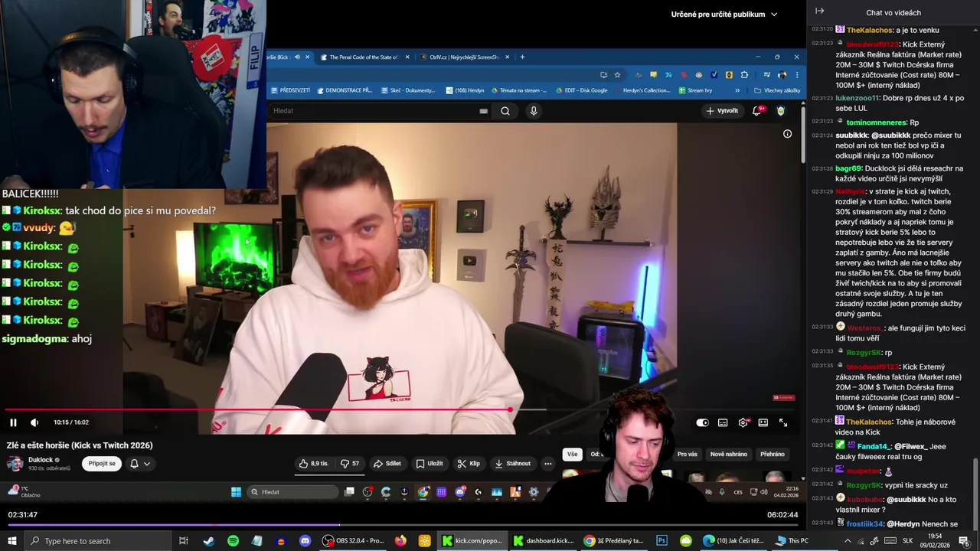
Task: Open the browser extensions puzzle icon
Action: click(744, 75)
